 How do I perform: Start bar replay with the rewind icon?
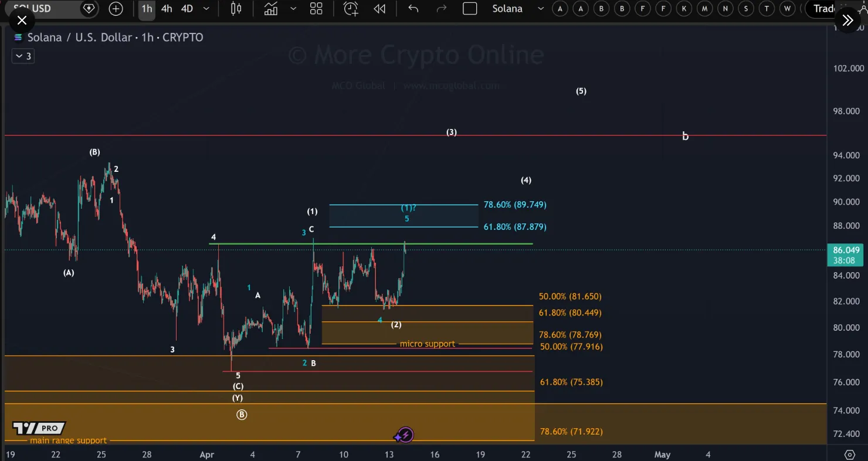[379, 9]
